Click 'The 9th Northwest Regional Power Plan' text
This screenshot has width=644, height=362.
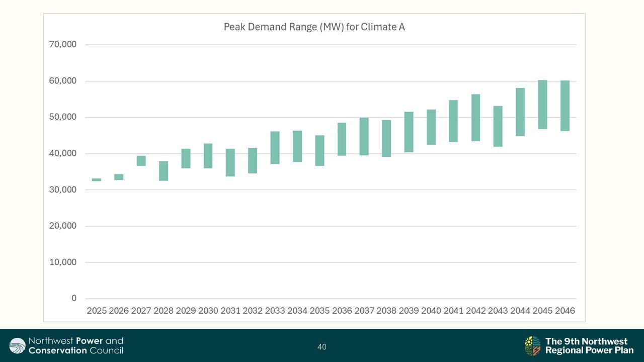tap(589, 346)
